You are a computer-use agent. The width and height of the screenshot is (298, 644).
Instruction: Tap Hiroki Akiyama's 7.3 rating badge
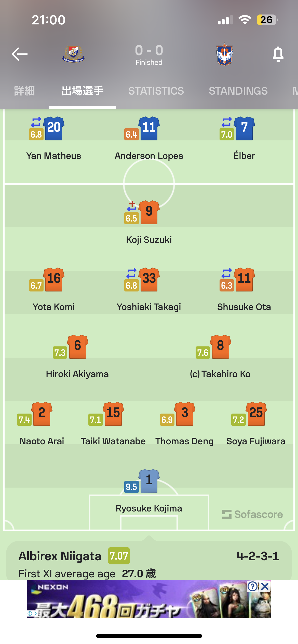tap(60, 353)
